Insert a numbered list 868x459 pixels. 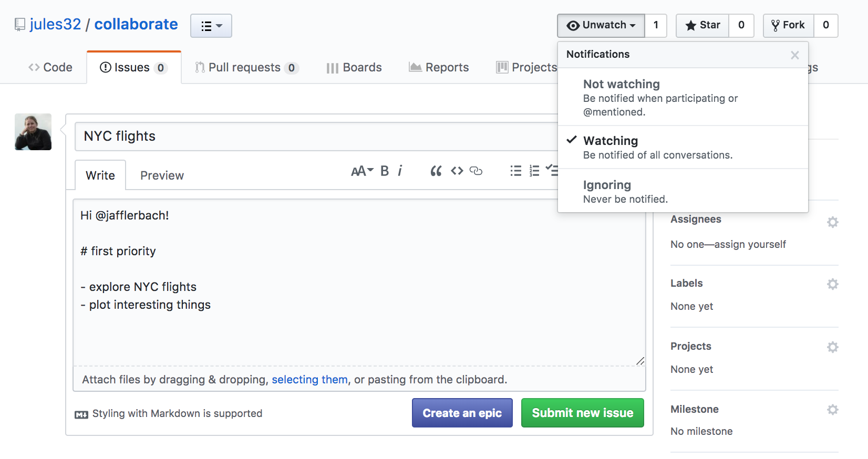tap(534, 171)
